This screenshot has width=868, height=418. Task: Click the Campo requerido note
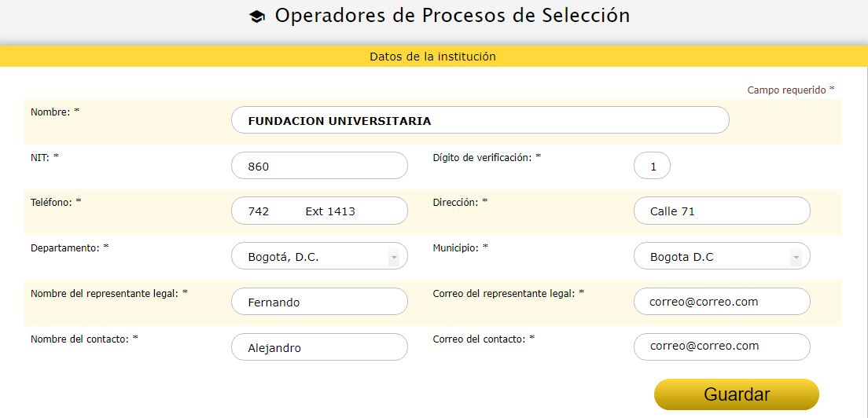[x=790, y=90]
